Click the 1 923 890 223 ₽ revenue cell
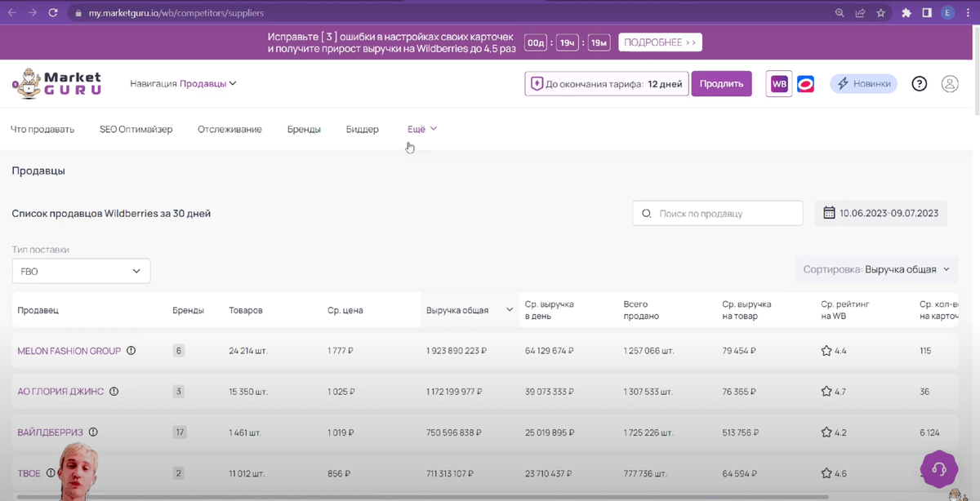This screenshot has height=501, width=980. click(x=457, y=351)
